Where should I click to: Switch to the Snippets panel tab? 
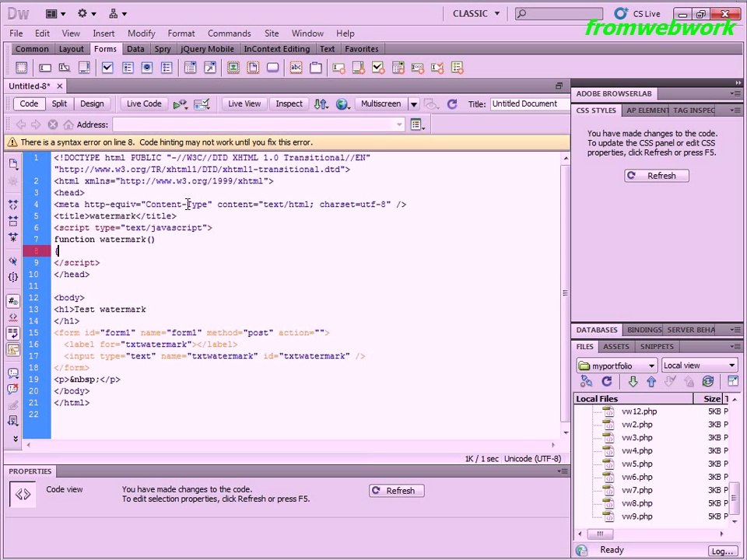[657, 347]
